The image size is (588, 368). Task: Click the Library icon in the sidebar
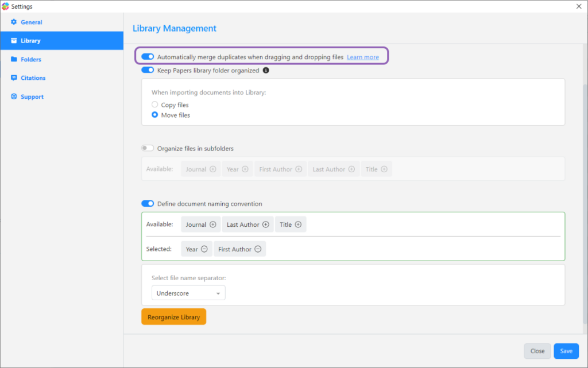[x=13, y=41]
